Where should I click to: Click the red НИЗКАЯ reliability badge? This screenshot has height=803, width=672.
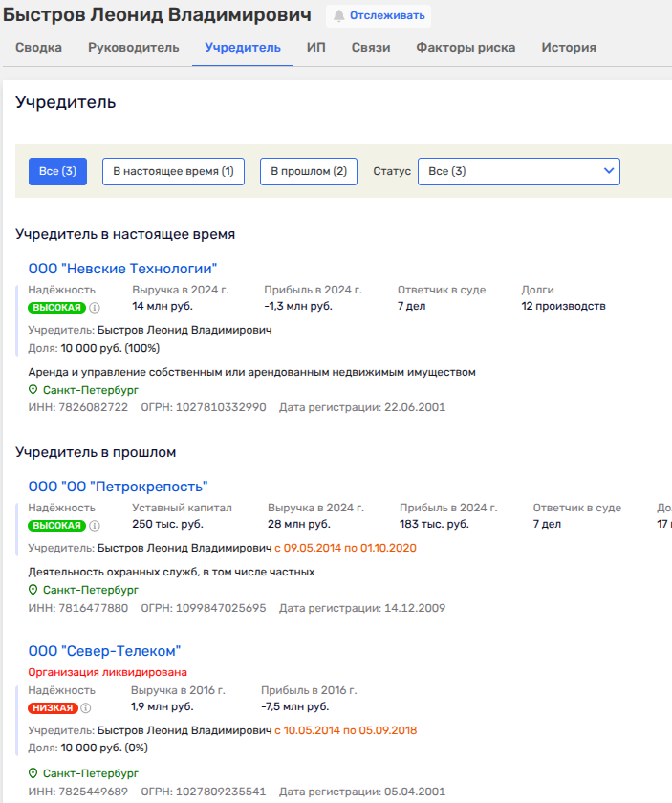pyautogui.click(x=53, y=708)
